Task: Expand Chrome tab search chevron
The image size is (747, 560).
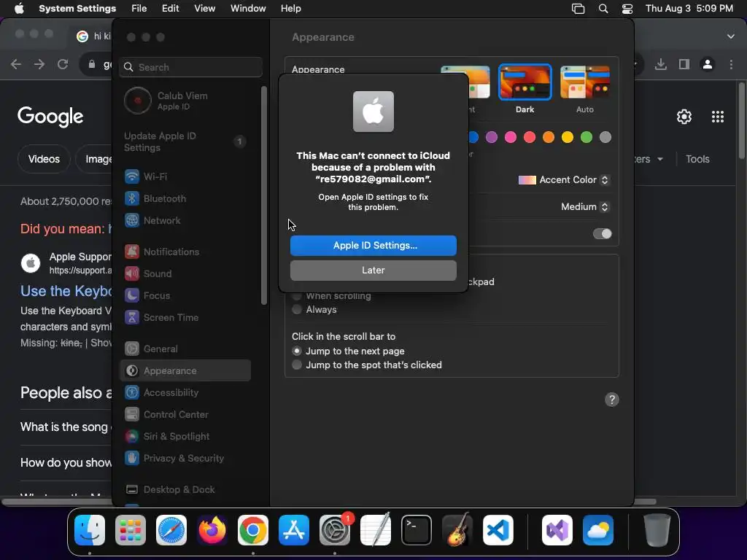Action: click(x=731, y=36)
